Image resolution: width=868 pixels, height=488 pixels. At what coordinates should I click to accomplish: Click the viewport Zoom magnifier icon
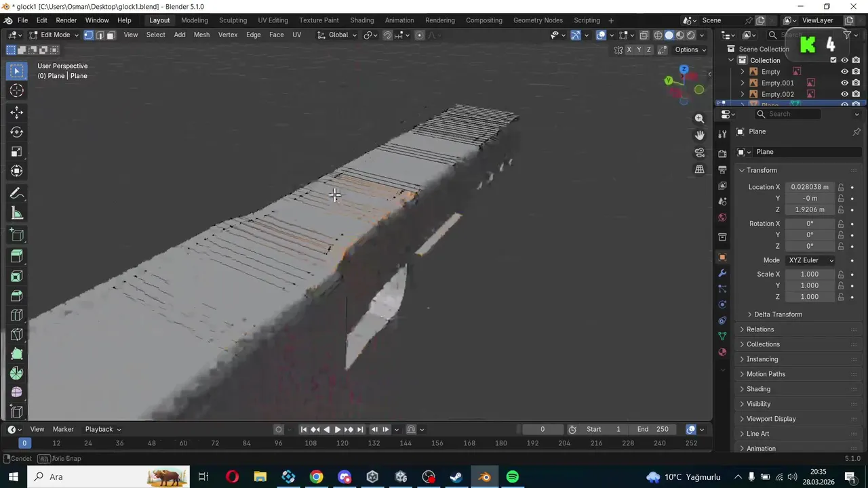(699, 119)
